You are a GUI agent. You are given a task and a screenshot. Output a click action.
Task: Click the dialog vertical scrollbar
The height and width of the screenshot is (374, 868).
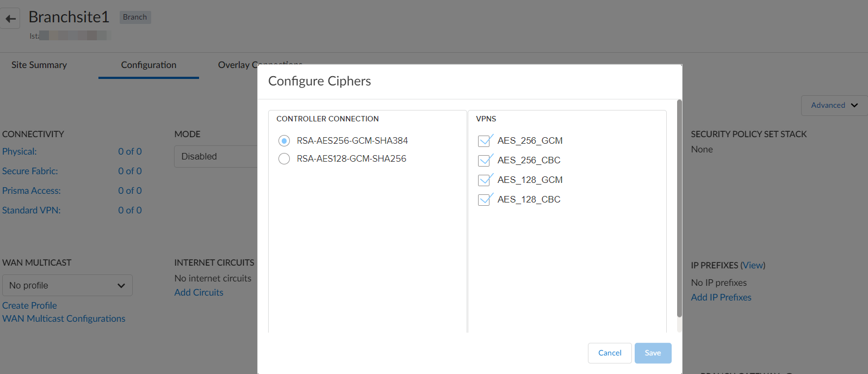pyautogui.click(x=679, y=207)
